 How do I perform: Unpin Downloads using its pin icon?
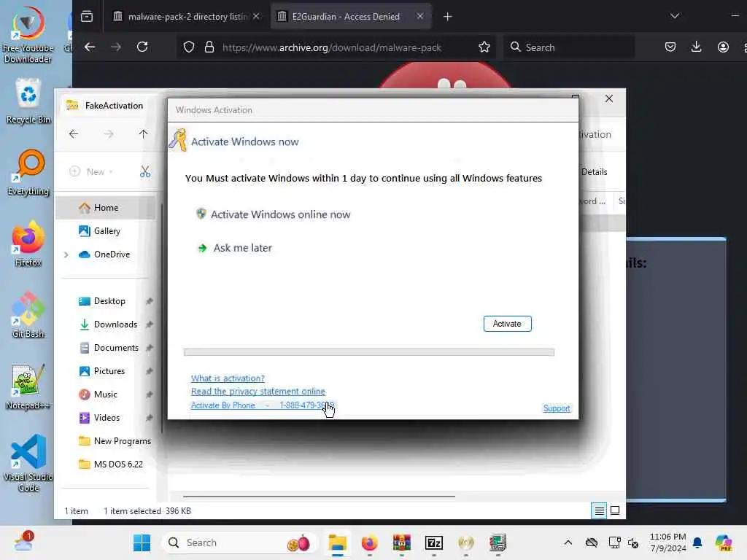(x=150, y=324)
